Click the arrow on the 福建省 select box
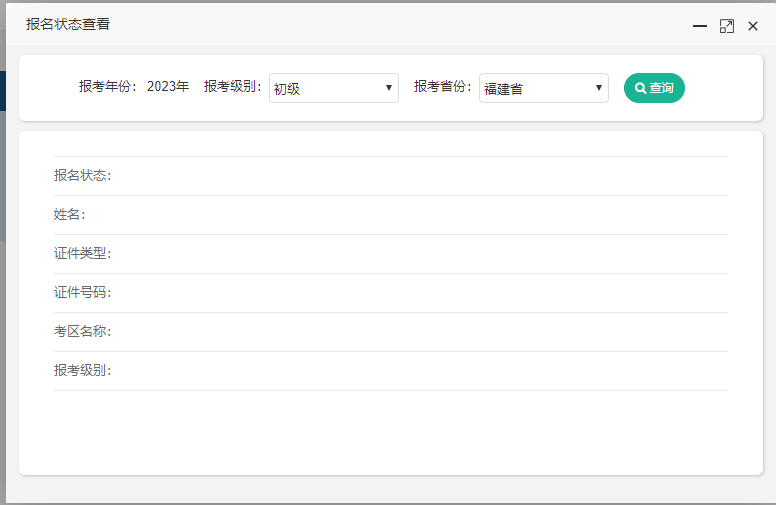This screenshot has width=776, height=505. click(599, 88)
